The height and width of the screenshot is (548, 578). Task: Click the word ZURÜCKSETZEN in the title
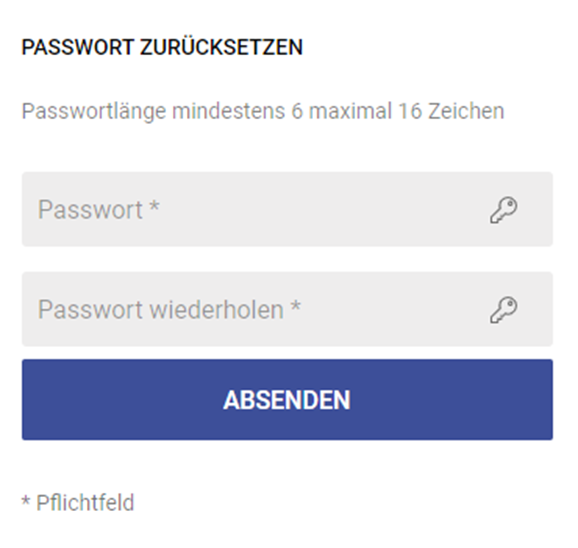[221, 47]
